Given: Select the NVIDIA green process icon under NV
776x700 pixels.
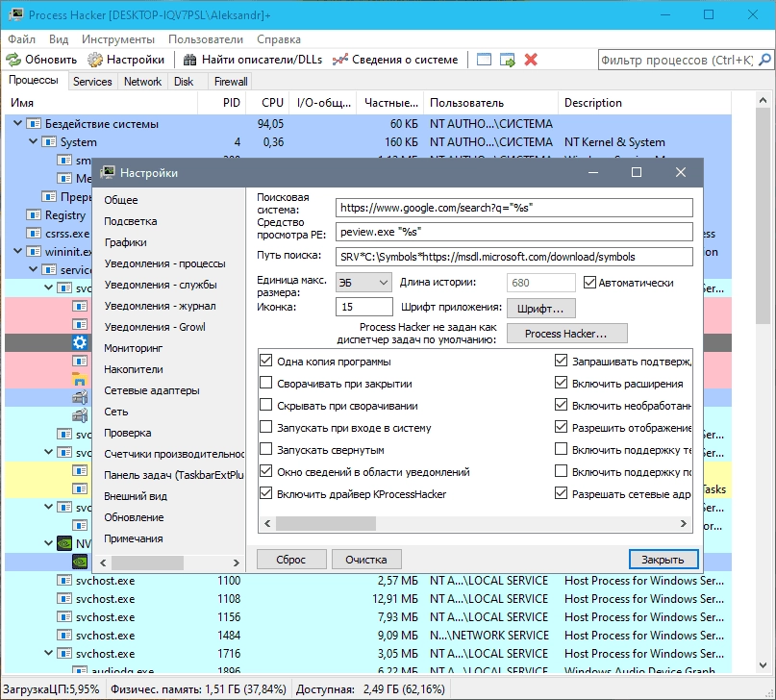Looking at the screenshot, I should click(x=80, y=562).
